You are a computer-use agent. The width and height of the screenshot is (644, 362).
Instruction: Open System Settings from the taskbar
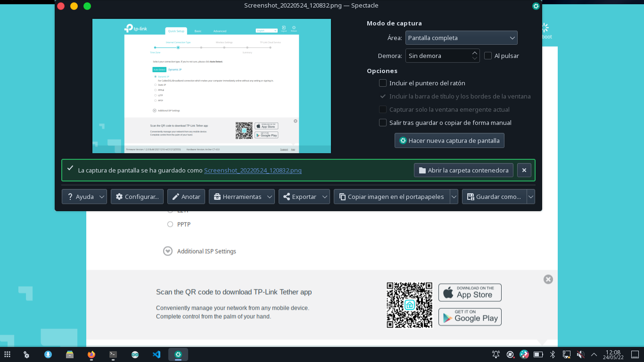tap(27, 354)
